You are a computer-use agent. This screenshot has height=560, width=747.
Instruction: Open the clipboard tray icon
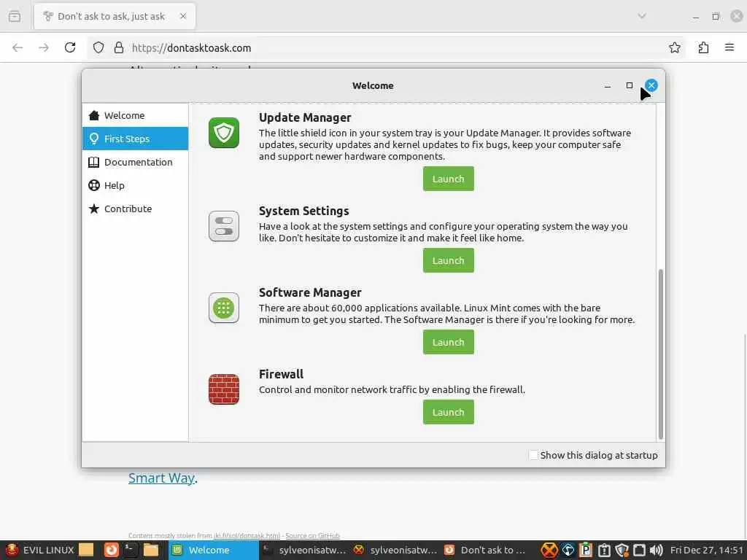604,550
